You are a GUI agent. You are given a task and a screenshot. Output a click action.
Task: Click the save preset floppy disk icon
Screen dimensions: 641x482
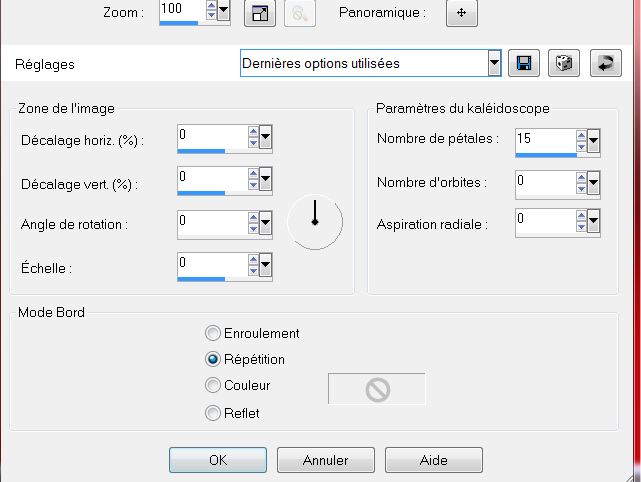pos(524,63)
